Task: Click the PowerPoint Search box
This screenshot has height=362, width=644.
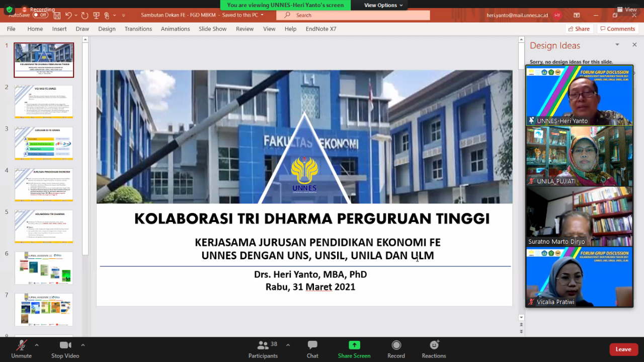Action: tap(353, 15)
